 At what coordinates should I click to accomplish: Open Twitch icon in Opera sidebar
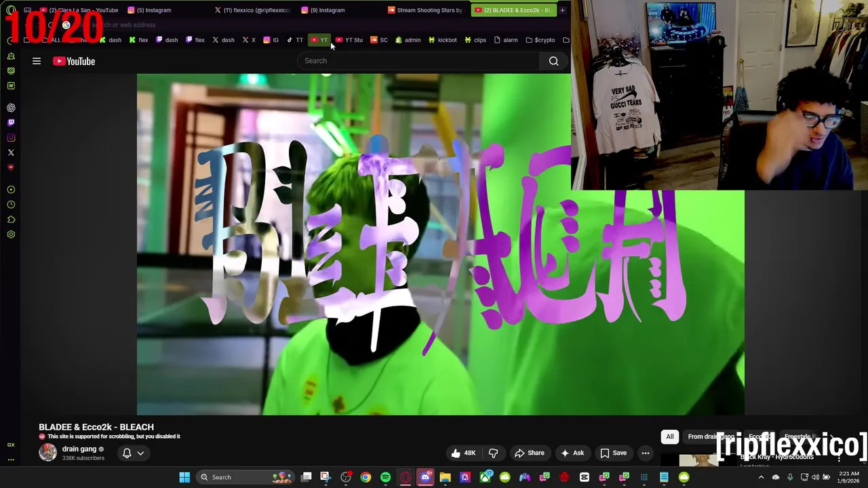[x=11, y=123]
